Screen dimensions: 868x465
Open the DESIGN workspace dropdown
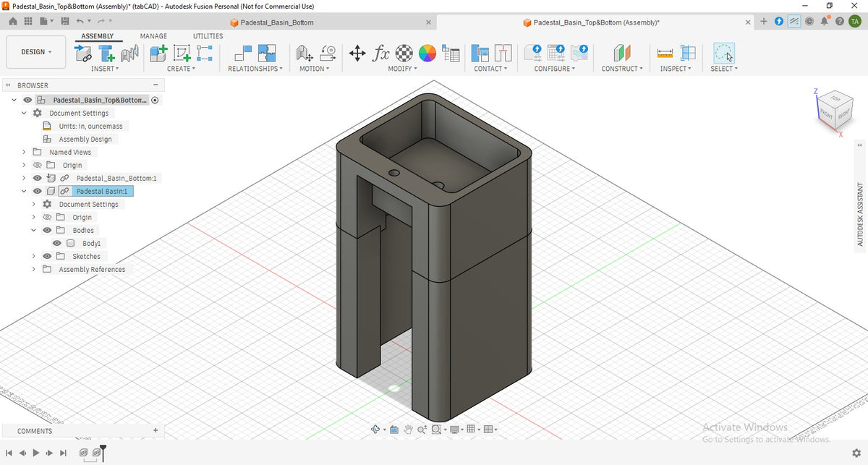[35, 52]
